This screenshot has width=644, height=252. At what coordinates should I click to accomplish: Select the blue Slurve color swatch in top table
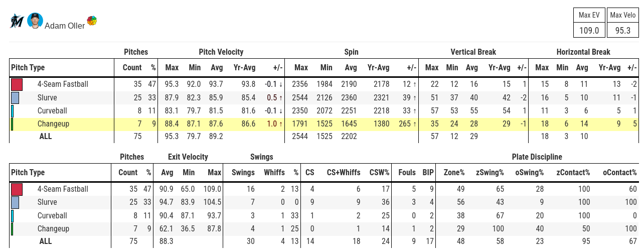coord(15,97)
